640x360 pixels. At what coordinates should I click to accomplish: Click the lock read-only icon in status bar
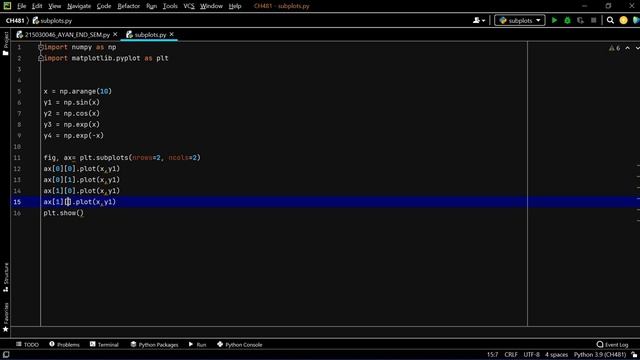tap(634, 355)
